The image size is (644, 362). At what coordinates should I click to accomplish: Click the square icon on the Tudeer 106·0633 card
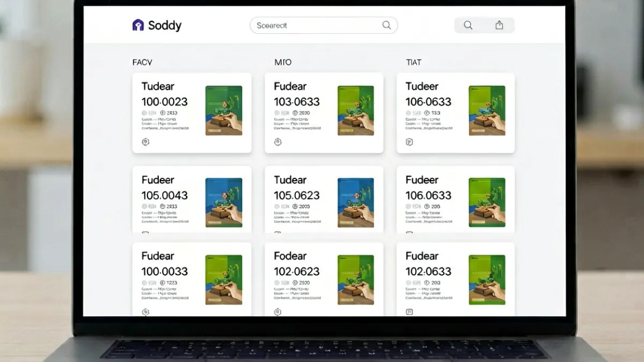409,142
